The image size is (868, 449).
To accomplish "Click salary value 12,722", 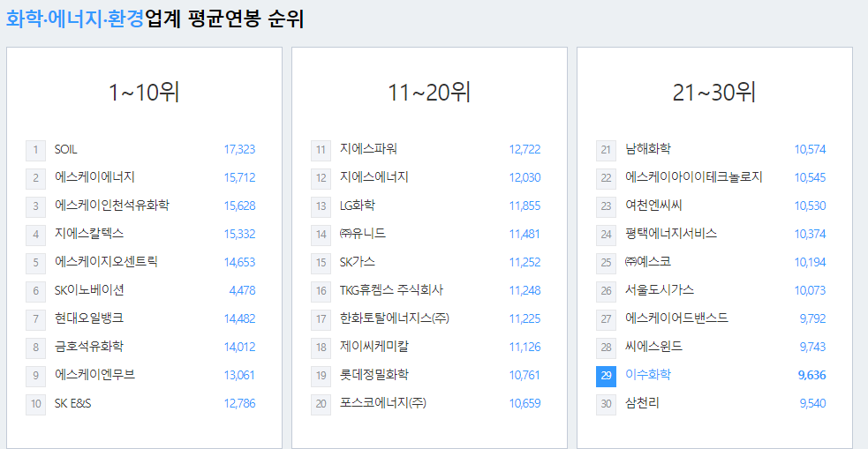I will click(x=525, y=149).
